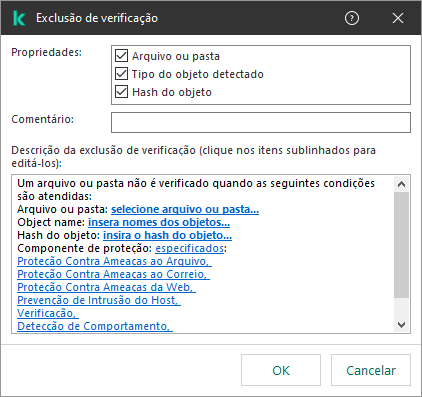
Task: Click the Cancelar button
Action: 371,370
